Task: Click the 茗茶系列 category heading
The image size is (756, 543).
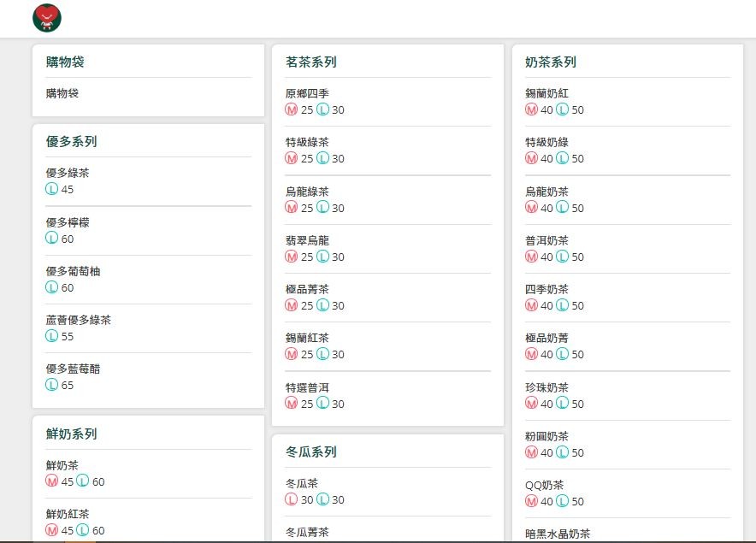Action: point(311,62)
